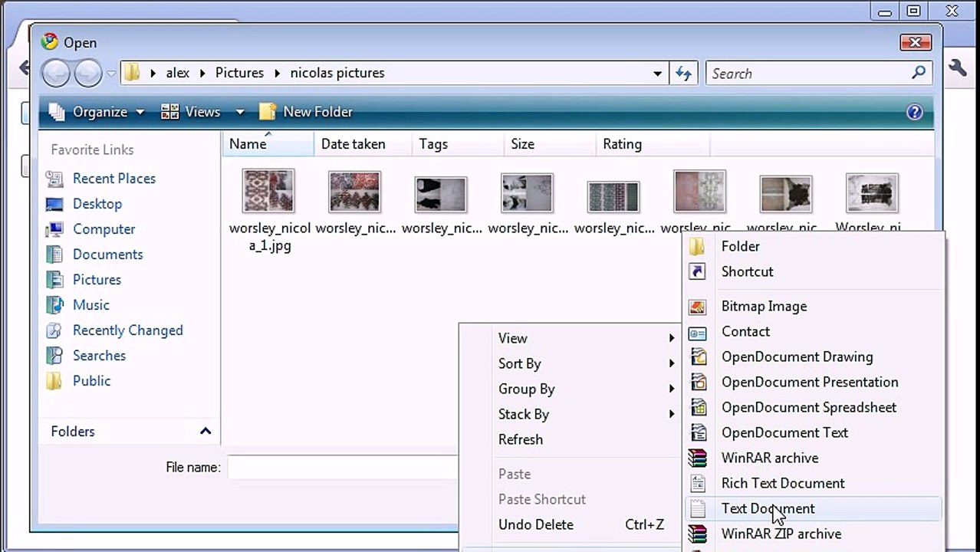The height and width of the screenshot is (552, 980).
Task: Click 'alex' in the address path
Action: (178, 73)
